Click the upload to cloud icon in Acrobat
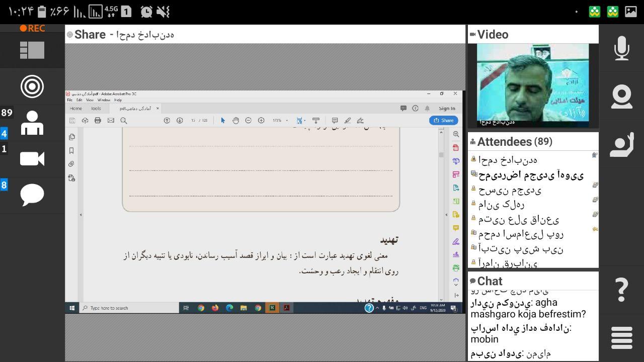The width and height of the screenshot is (644, 362). [85, 120]
